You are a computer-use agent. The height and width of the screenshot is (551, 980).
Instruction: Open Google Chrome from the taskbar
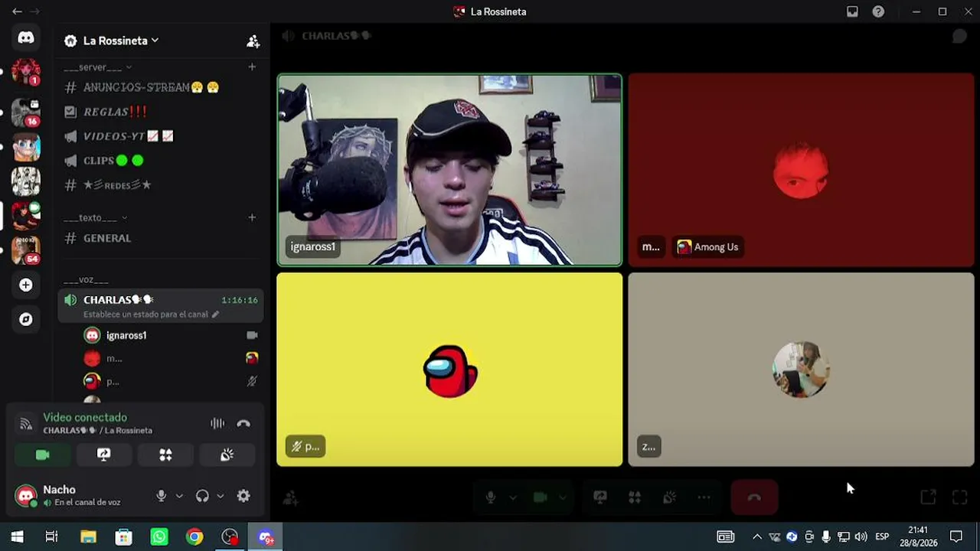[x=194, y=536]
